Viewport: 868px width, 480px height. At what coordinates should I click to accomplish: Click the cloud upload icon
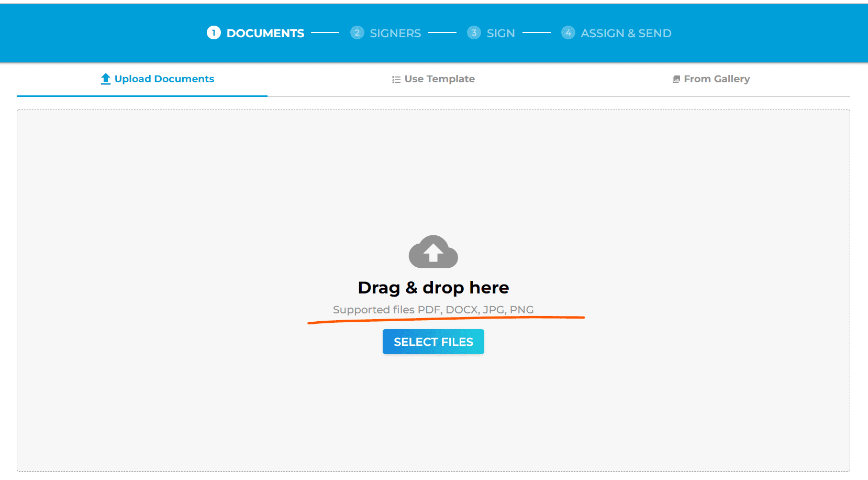pyautogui.click(x=433, y=252)
